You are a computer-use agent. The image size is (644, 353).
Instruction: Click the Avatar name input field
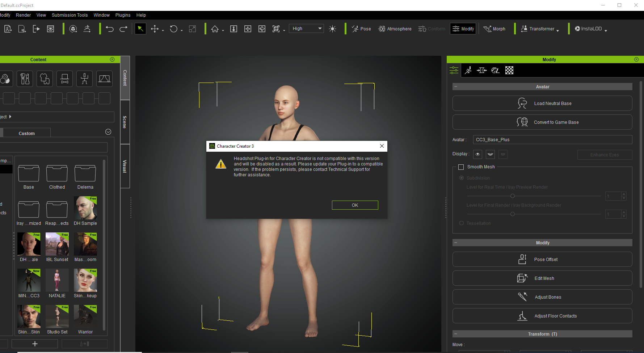point(552,139)
